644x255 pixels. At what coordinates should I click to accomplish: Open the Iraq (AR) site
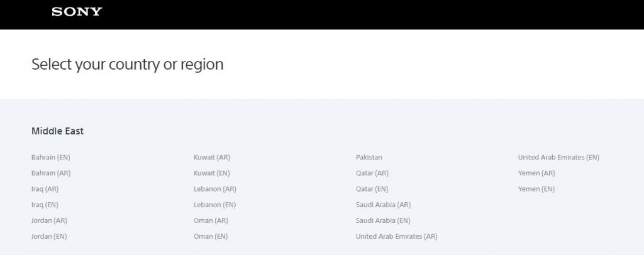[x=45, y=189]
